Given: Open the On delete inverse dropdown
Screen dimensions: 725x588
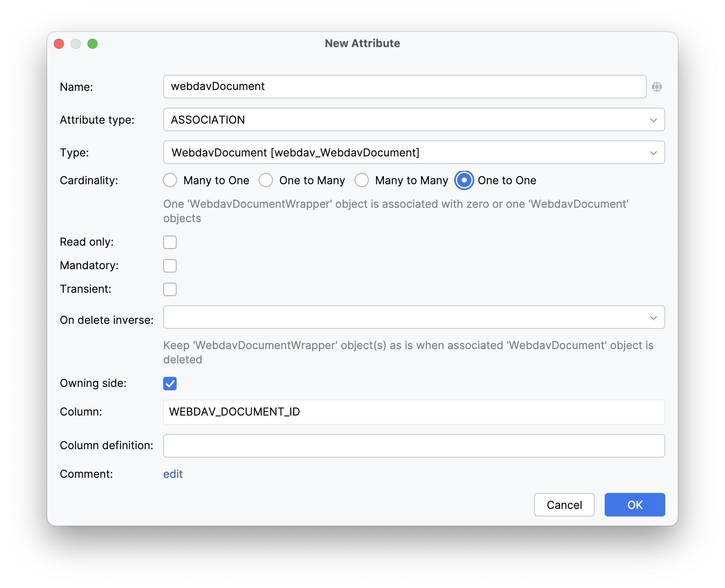Looking at the screenshot, I should point(653,318).
